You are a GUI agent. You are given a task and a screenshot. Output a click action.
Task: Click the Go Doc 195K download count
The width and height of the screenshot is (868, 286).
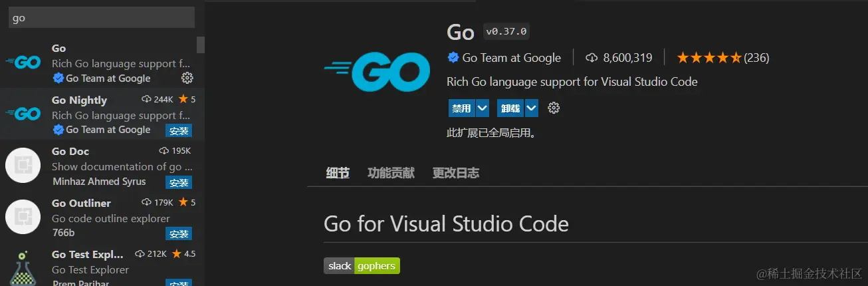(x=181, y=151)
